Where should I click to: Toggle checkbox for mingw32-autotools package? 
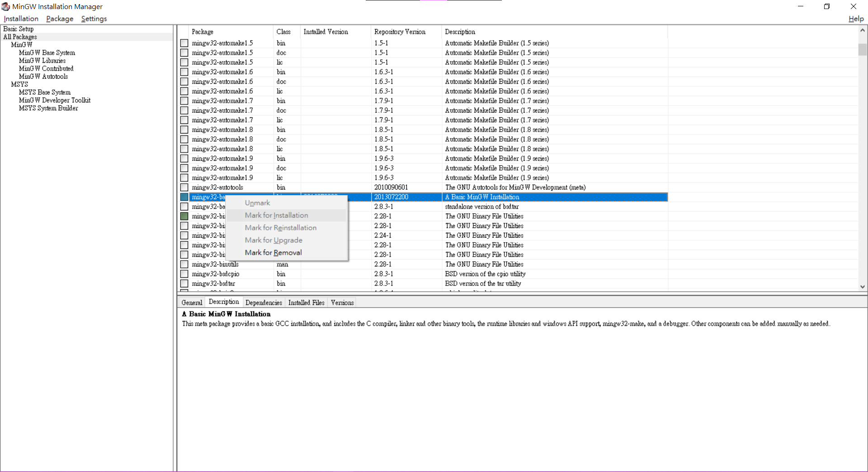coord(184,187)
